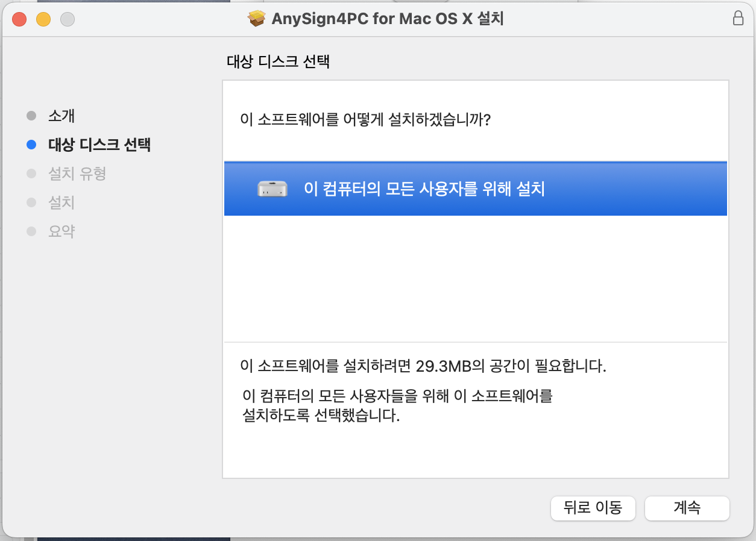Click the gray bullet next to 소개

point(31,115)
